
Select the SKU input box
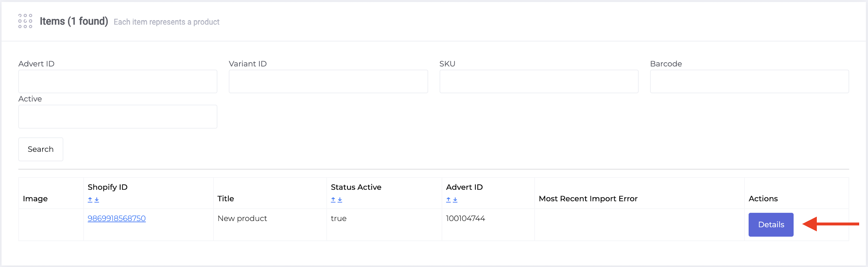(x=539, y=81)
